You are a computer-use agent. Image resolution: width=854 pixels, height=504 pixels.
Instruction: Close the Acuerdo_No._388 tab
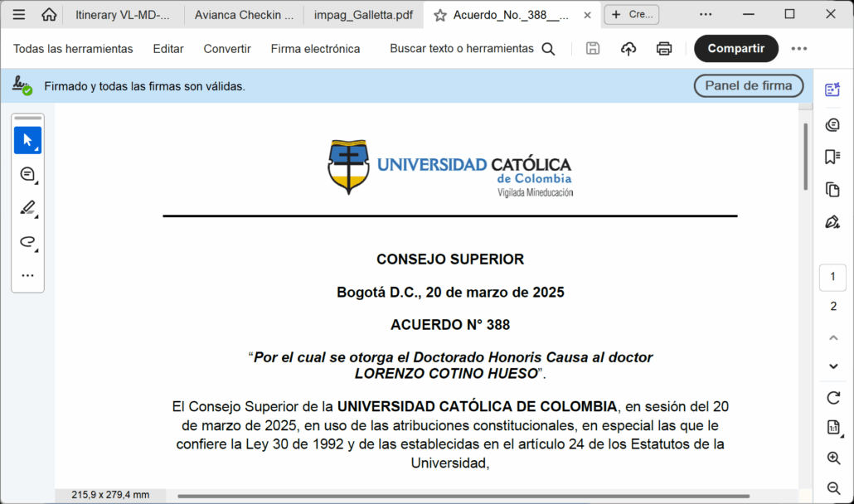(x=588, y=15)
